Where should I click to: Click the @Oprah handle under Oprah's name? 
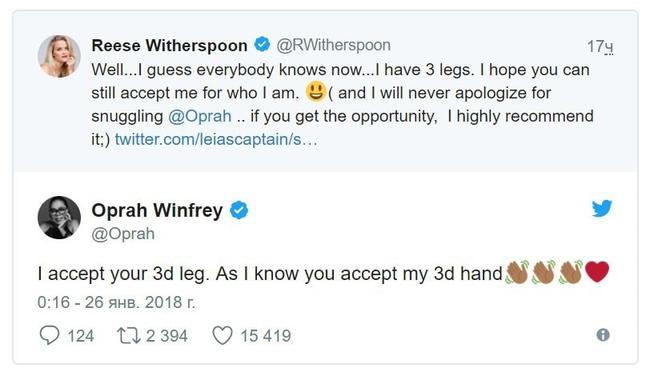[x=123, y=234]
